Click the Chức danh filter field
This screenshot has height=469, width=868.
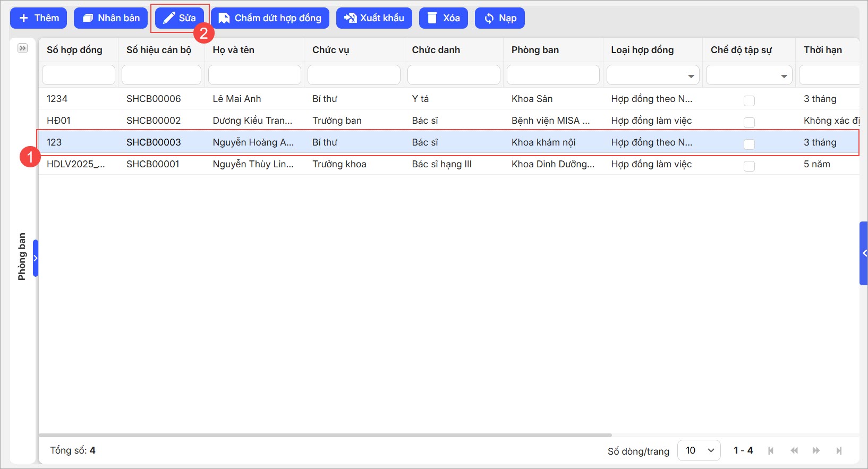coord(454,75)
